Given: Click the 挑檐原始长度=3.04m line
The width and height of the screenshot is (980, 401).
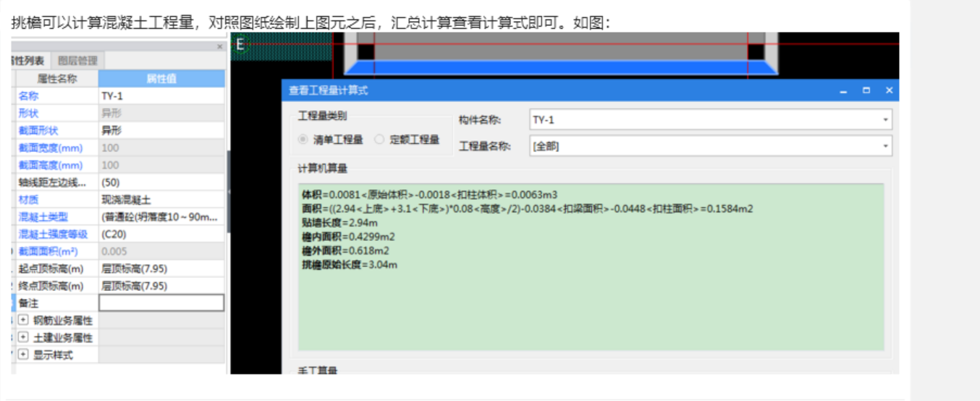Looking at the screenshot, I should point(350,265).
